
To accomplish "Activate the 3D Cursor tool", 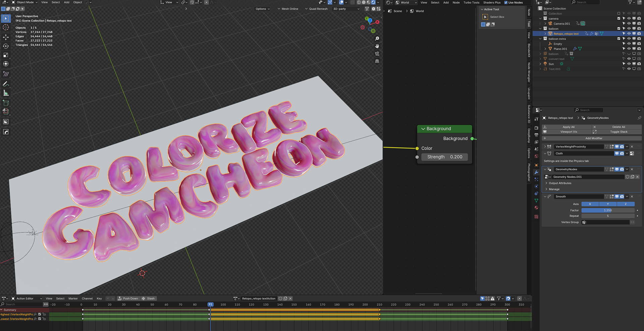I will point(6,27).
